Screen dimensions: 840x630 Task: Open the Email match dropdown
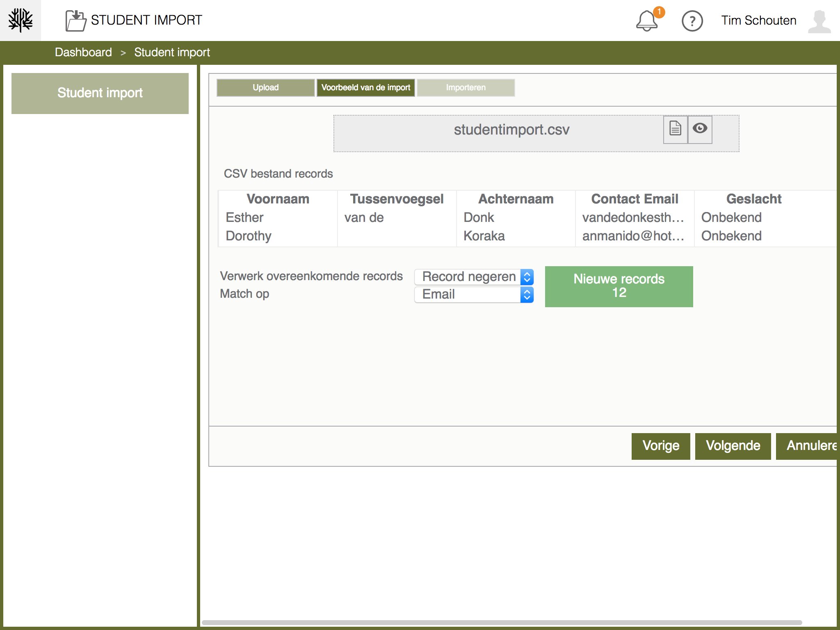[474, 294]
